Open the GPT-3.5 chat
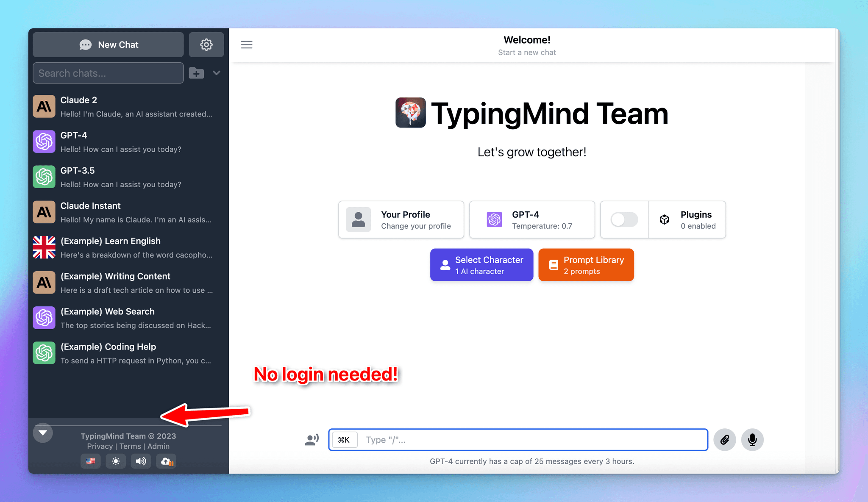The image size is (868, 502). (x=128, y=177)
